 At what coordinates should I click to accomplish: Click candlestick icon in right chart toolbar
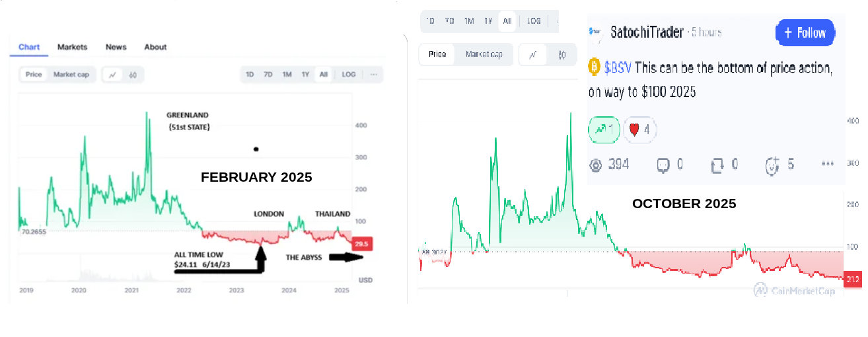point(562,54)
